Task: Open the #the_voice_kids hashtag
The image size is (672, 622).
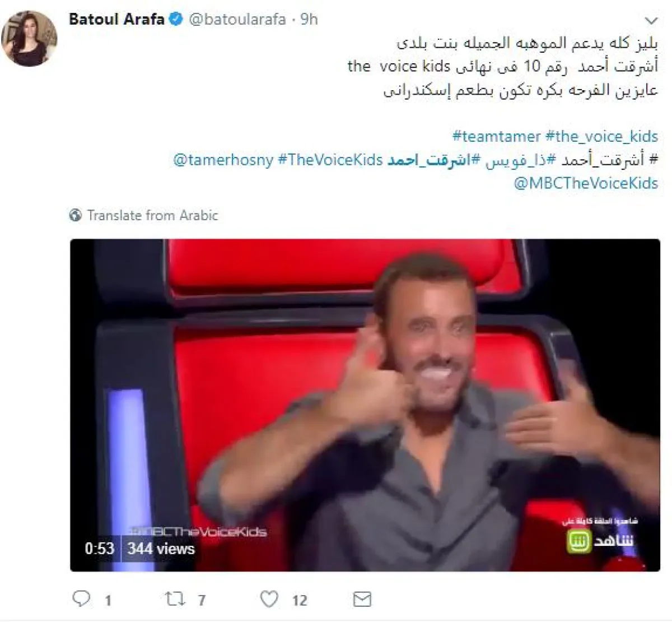Action: pyautogui.click(x=602, y=136)
